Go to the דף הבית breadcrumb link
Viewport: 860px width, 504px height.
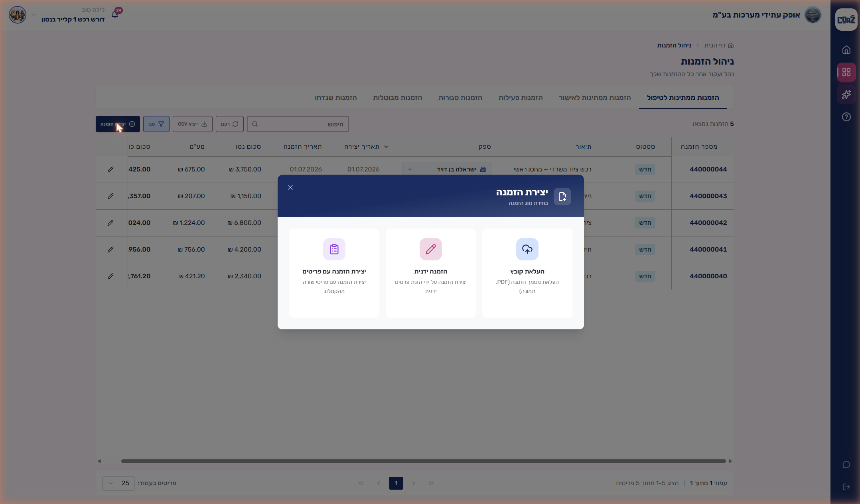click(719, 45)
